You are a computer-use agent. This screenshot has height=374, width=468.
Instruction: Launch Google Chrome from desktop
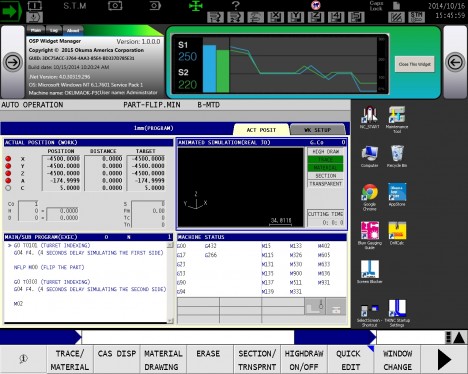point(369,197)
